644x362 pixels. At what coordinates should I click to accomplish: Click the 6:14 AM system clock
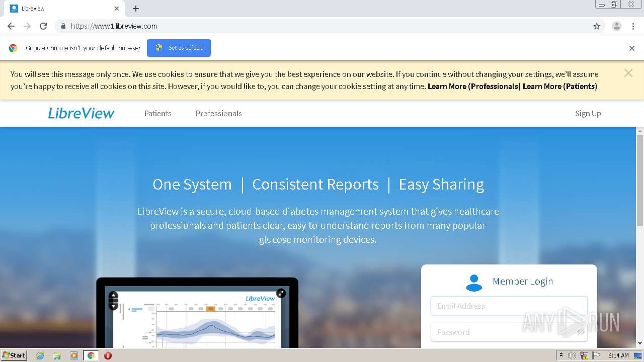click(618, 355)
